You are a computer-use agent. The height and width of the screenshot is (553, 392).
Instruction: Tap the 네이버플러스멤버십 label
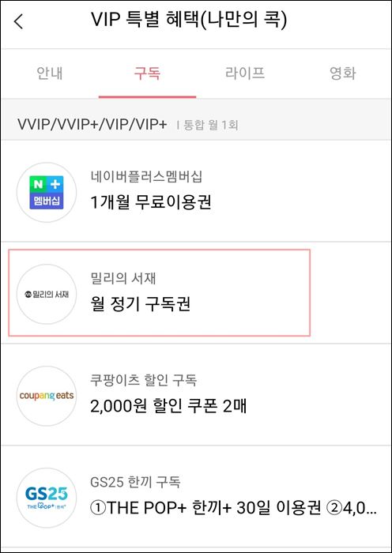click(146, 176)
